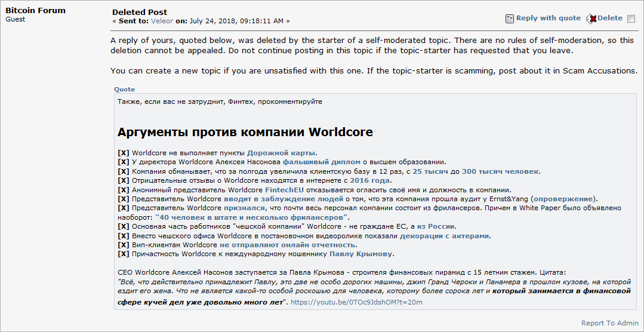Open декорации с актерами link
The width and height of the screenshot is (644, 332).
(445, 236)
